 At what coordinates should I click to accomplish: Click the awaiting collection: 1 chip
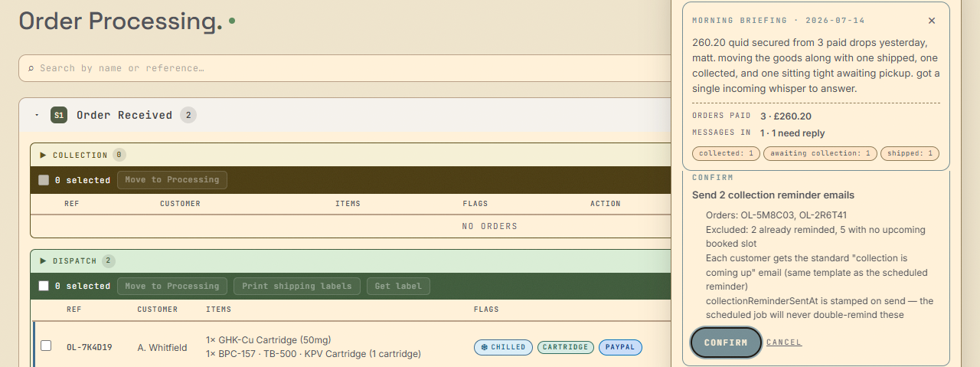[821, 153]
